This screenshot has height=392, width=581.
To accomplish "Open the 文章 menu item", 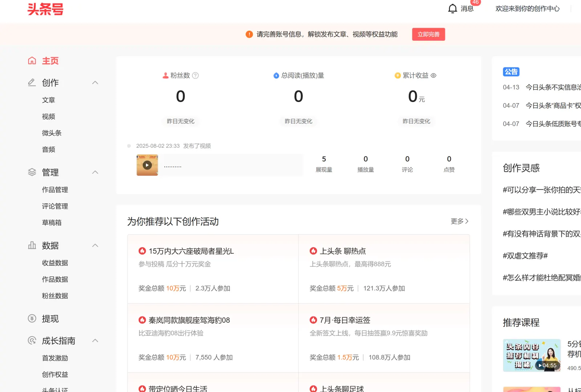I will tap(48, 100).
